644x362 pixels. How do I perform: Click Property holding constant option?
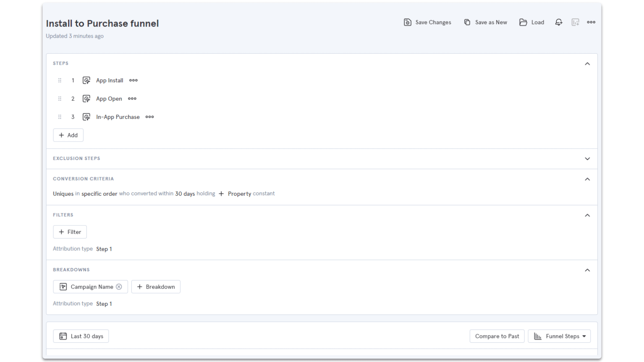click(x=240, y=194)
